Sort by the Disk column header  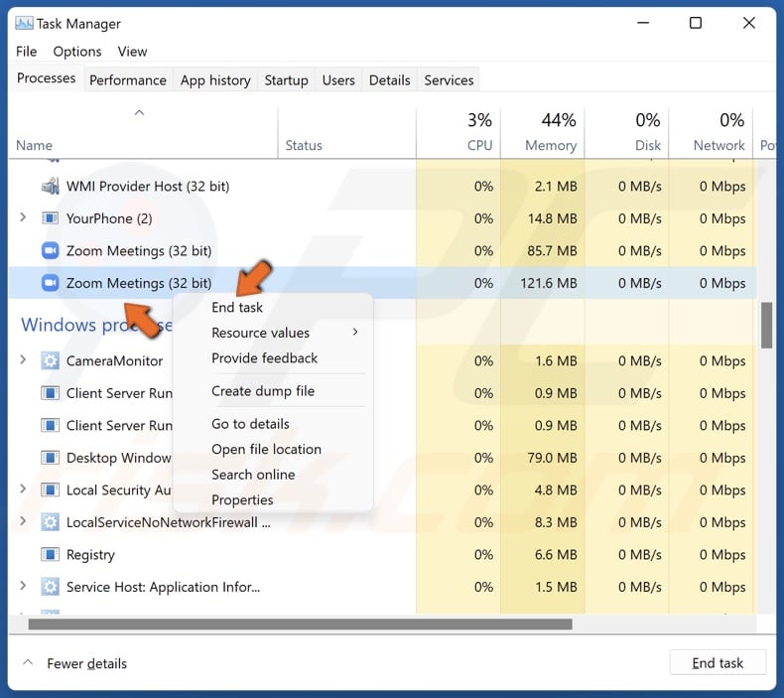[x=626, y=133]
